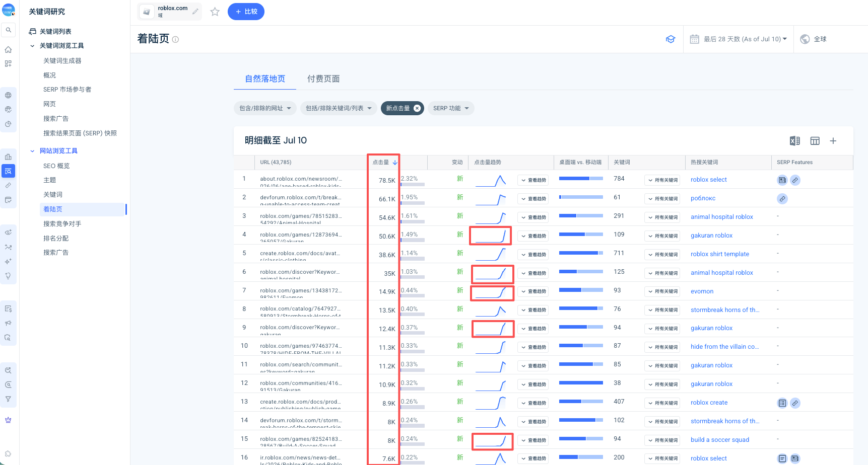Open the lightbulb icon in left rail
Viewport: 868px width, 465px height.
(x=8, y=276)
